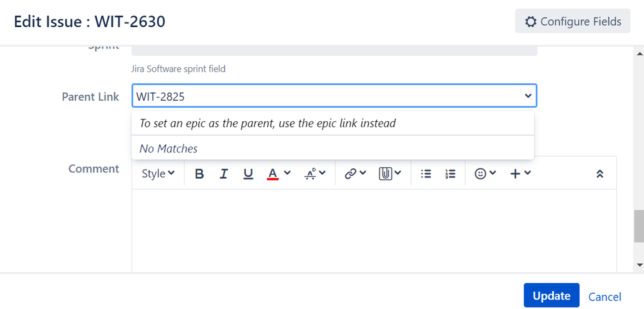This screenshot has height=309, width=644.
Task: Click the Jira Software sprint field text
Action: click(178, 69)
